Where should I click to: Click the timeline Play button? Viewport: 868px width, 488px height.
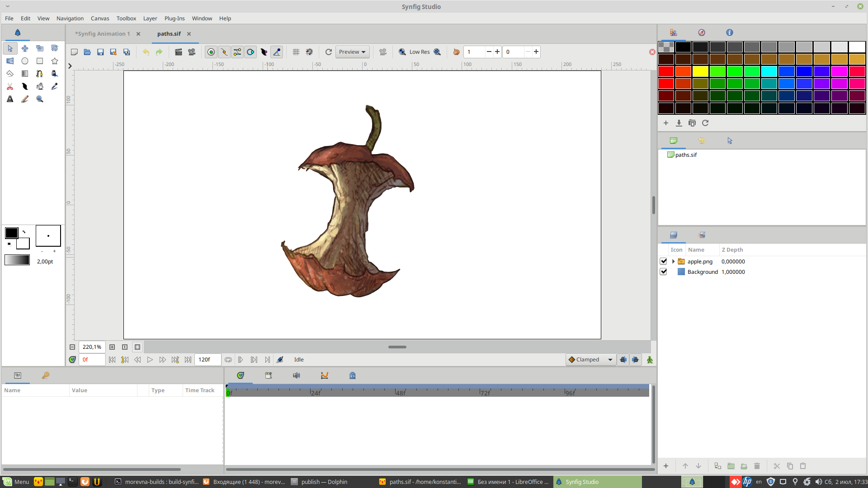pyautogui.click(x=150, y=360)
